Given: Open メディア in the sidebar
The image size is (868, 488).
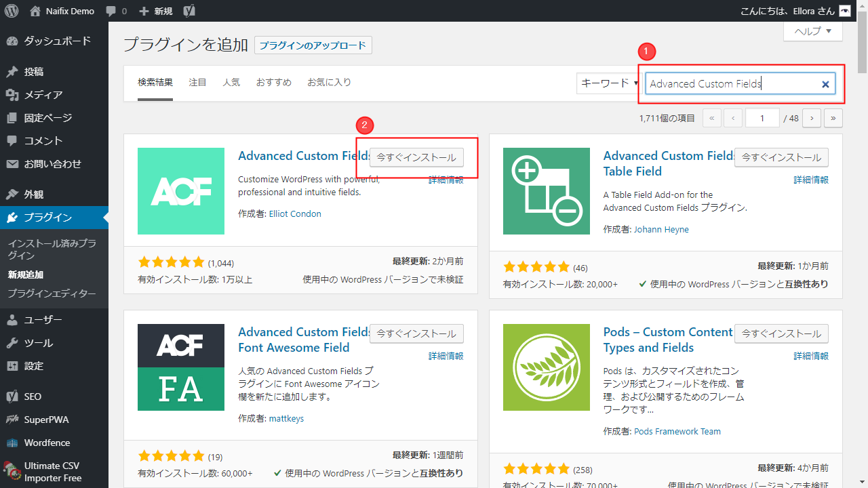Looking at the screenshot, I should pyautogui.click(x=54, y=95).
